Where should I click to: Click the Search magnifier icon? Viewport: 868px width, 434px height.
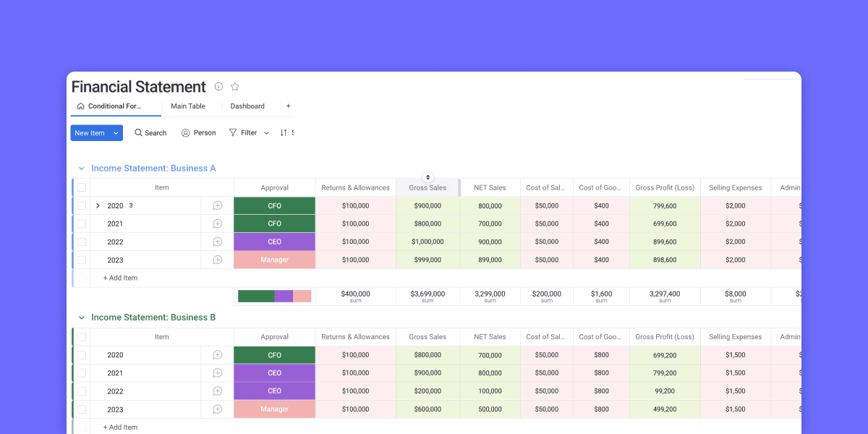tap(138, 133)
